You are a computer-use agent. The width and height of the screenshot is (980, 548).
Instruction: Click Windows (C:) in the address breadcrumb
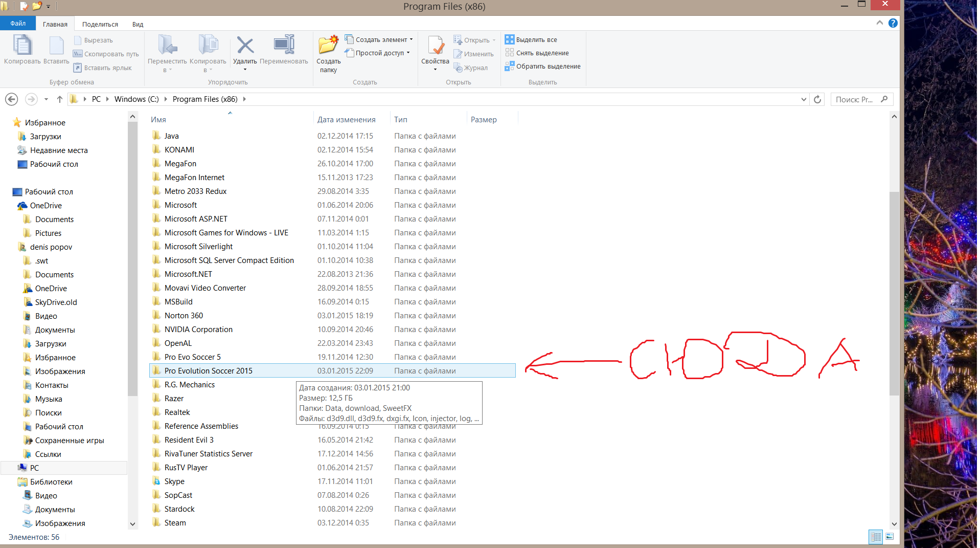(136, 99)
